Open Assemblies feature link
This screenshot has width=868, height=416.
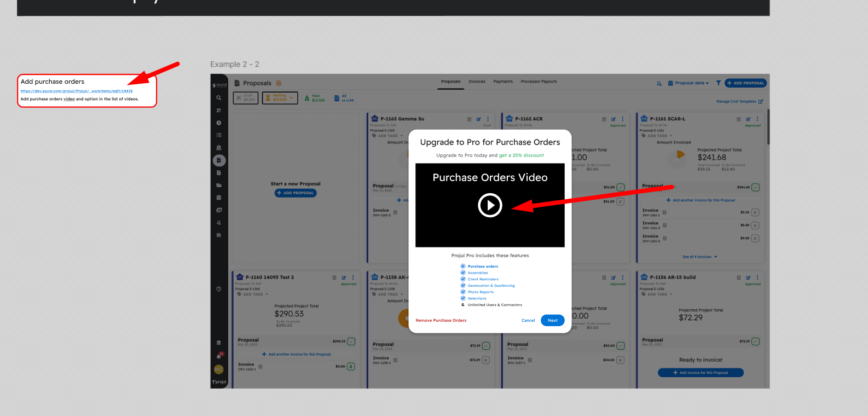478,273
